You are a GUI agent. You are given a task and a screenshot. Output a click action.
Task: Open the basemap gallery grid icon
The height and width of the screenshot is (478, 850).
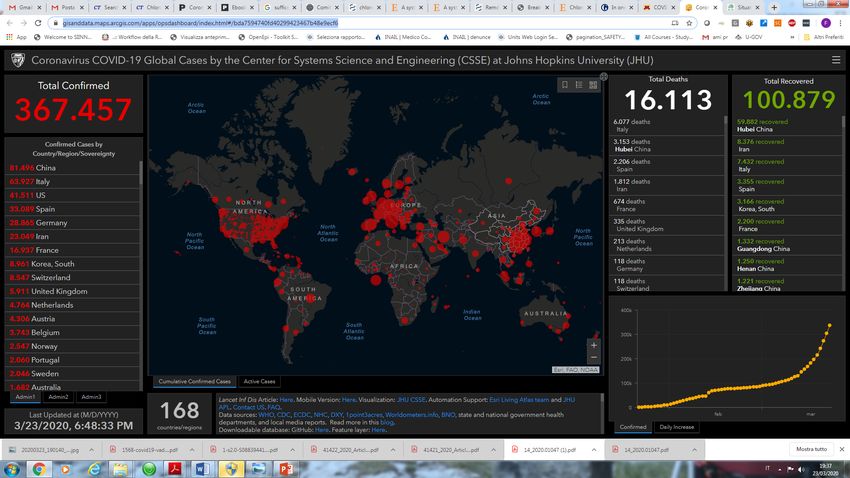coord(593,85)
